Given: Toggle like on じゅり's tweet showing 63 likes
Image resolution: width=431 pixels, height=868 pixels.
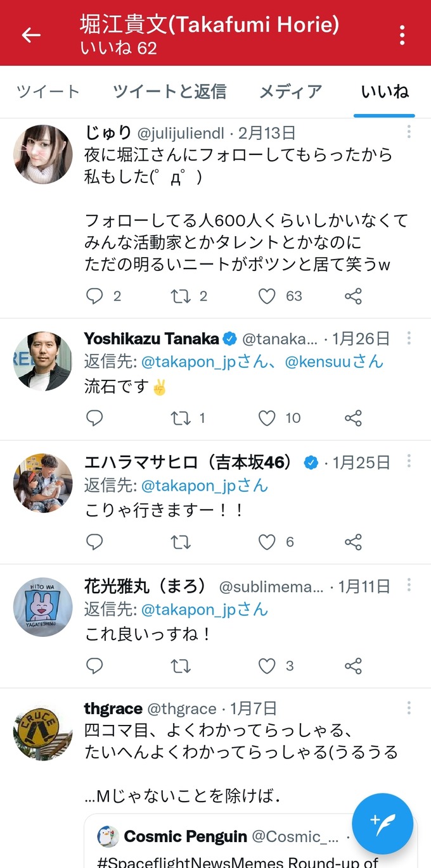Looking at the screenshot, I should click(266, 296).
